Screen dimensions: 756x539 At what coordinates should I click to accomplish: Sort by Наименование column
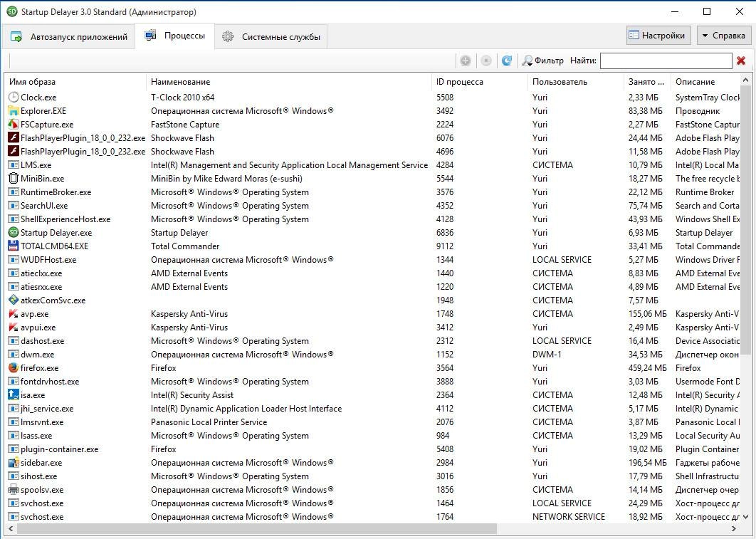289,81
